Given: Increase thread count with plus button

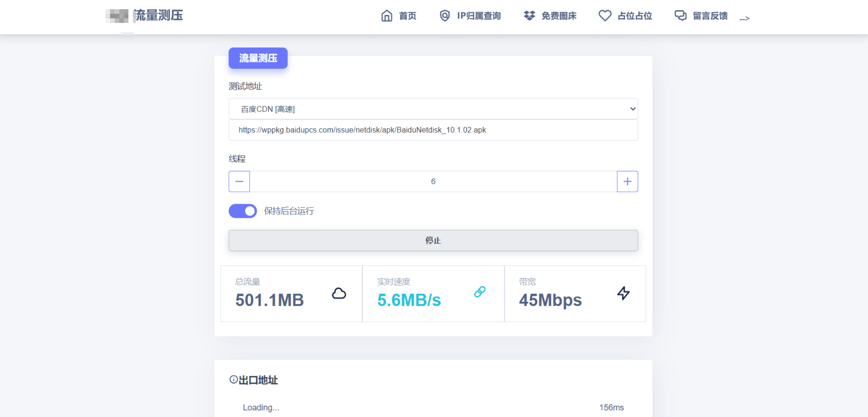Looking at the screenshot, I should (627, 181).
